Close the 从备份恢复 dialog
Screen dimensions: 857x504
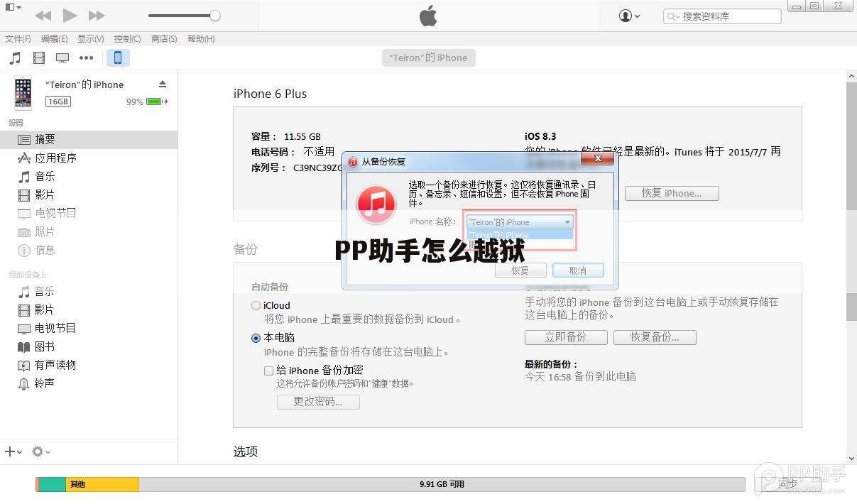[x=598, y=159]
